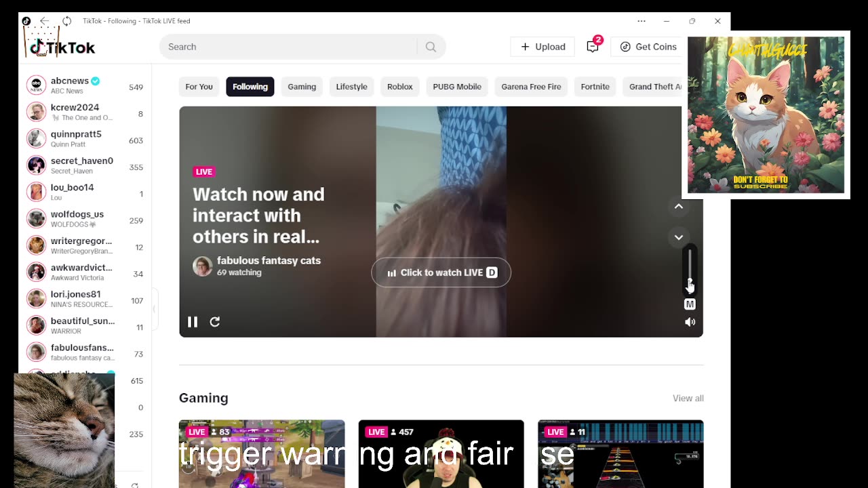
Task: Open lou_boo14 avatar in sidebar
Action: coord(36,192)
